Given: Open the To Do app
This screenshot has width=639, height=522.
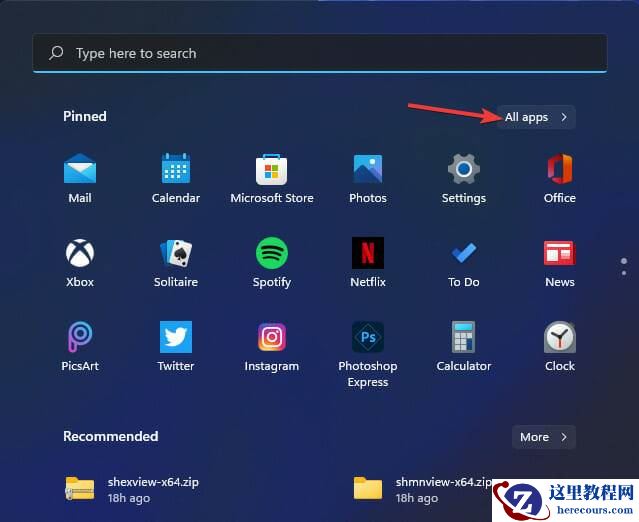Looking at the screenshot, I should [464, 263].
